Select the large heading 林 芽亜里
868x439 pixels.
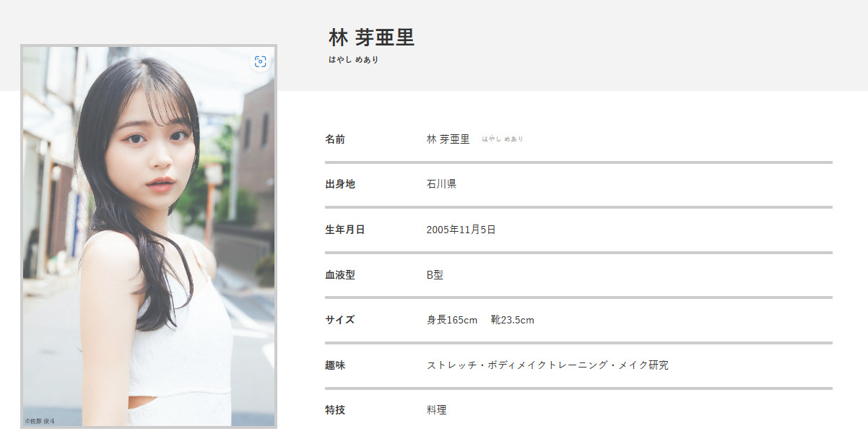pos(371,38)
